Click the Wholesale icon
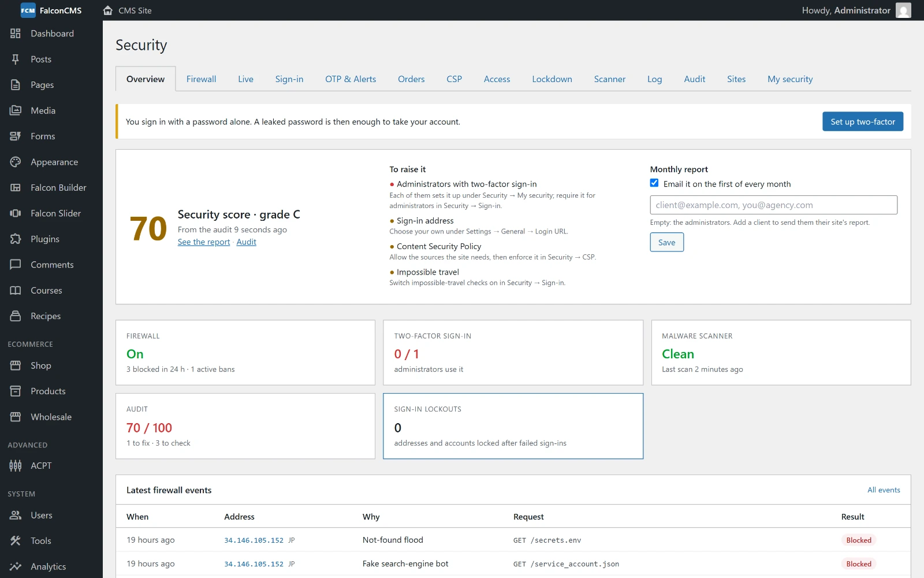Viewport: 924px width, 578px height. point(16,417)
